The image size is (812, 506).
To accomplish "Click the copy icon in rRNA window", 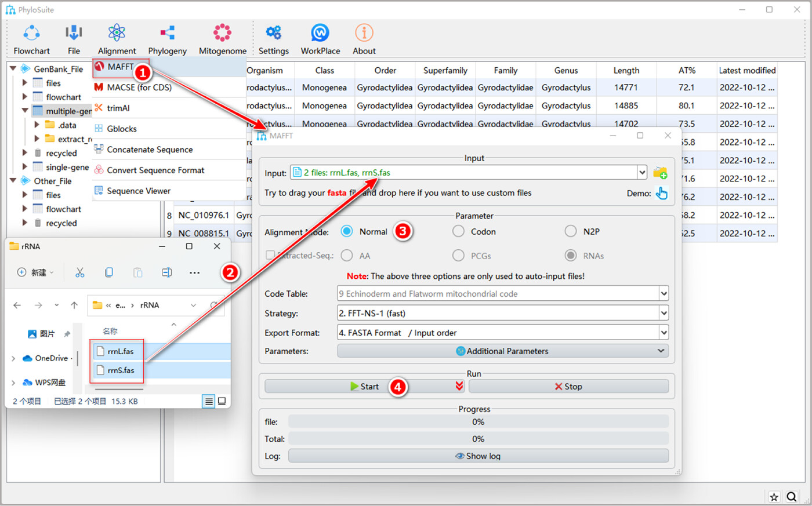I will coord(108,272).
